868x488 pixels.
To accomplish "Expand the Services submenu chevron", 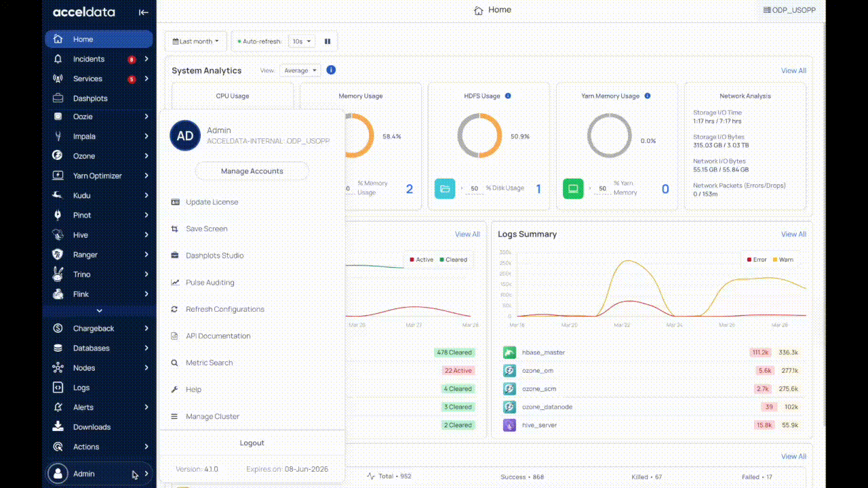I will (x=146, y=79).
